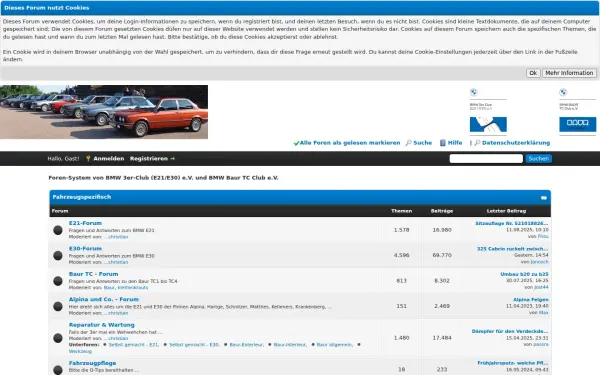Click the help book icon beside Hilfe
Image resolution: width=600 pixels, height=375 pixels.
pyautogui.click(x=443, y=143)
